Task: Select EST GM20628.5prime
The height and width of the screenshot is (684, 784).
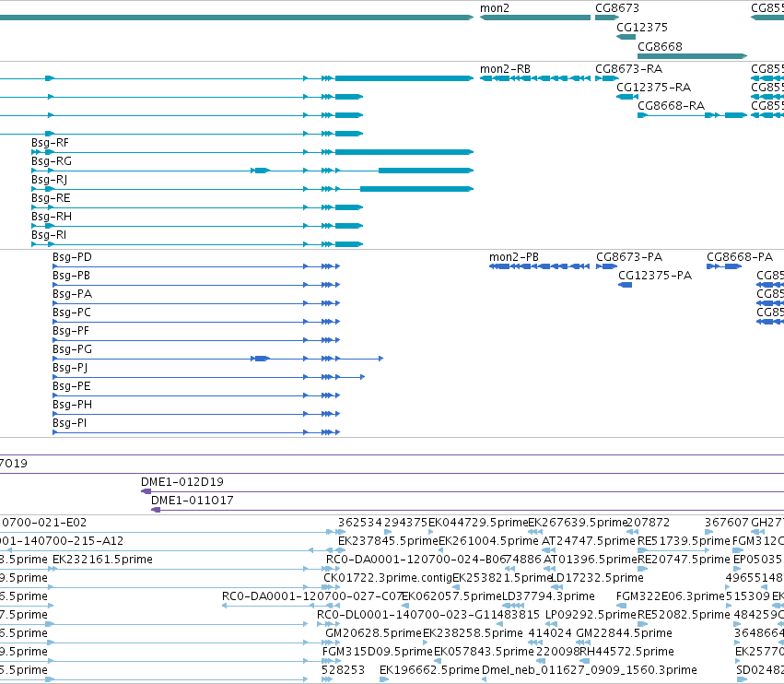Action: 373,633
